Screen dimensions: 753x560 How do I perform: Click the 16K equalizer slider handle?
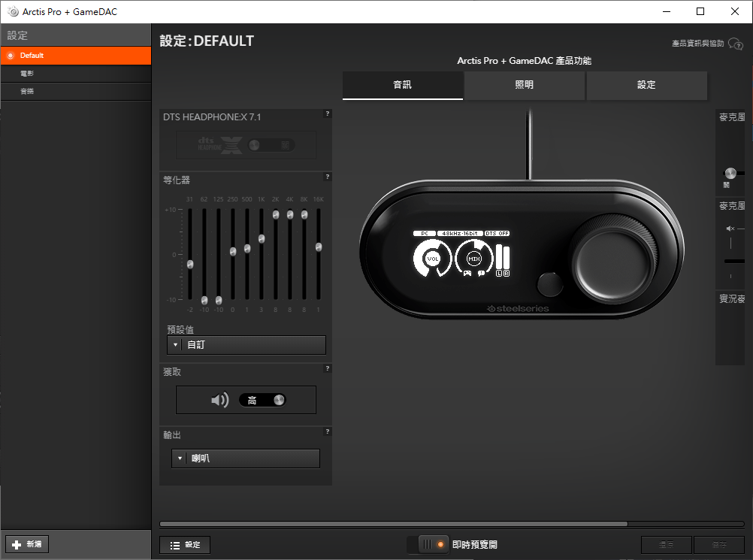(x=319, y=247)
